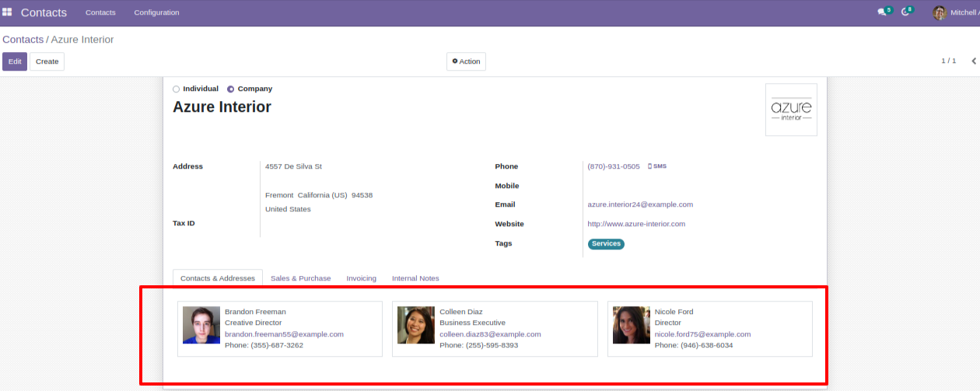Switch to Internal Notes tab
Viewport: 980px width, 391px height.
pyautogui.click(x=415, y=278)
